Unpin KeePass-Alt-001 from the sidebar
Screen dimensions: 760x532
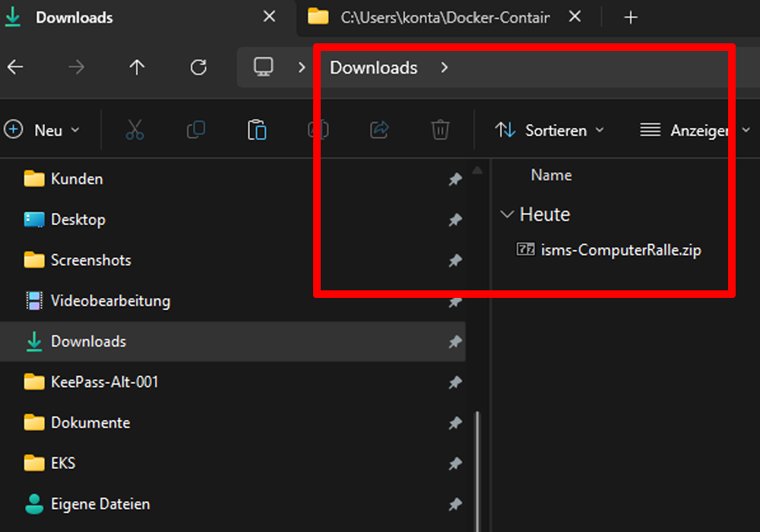click(454, 382)
